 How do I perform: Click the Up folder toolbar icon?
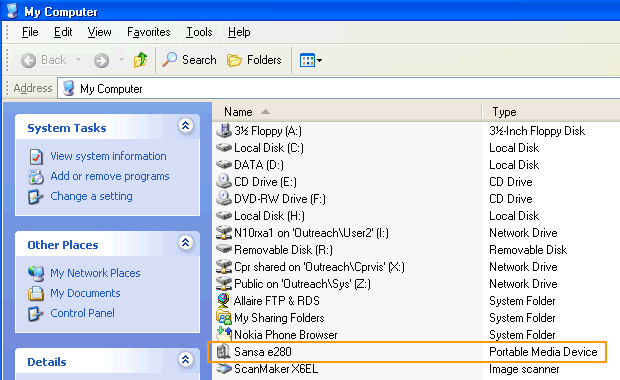140,60
